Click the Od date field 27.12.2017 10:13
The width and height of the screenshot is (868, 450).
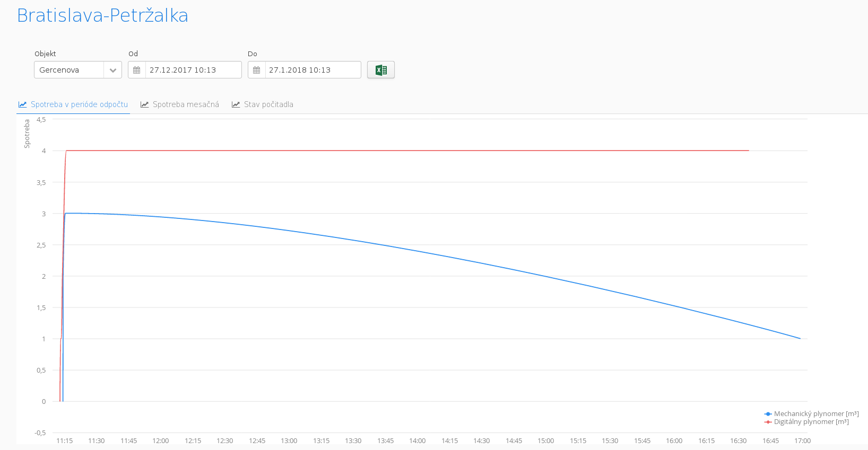point(193,70)
